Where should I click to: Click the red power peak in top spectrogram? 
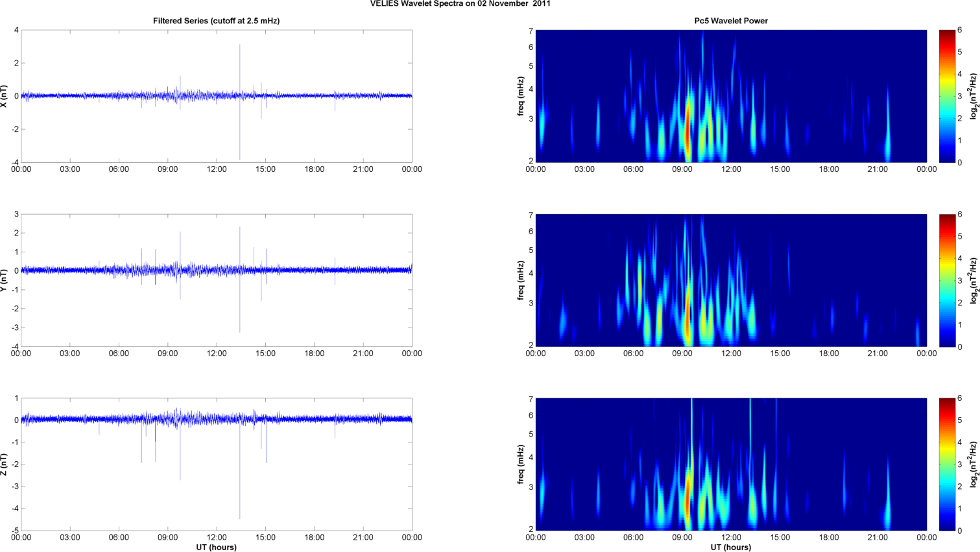687,130
